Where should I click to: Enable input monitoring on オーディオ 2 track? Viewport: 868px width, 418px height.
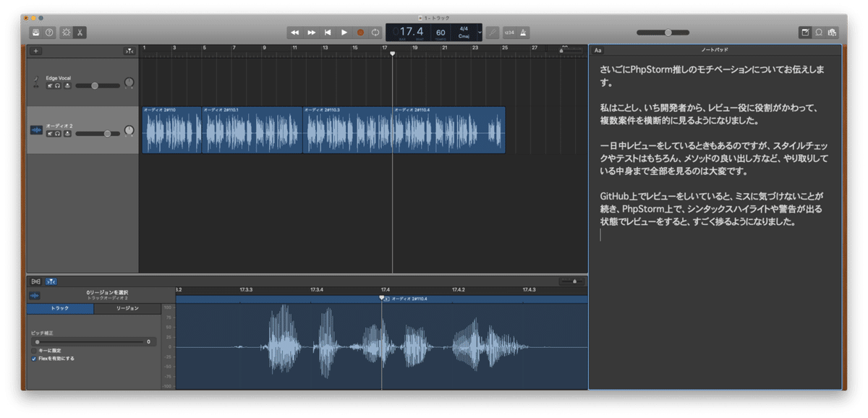[67, 134]
